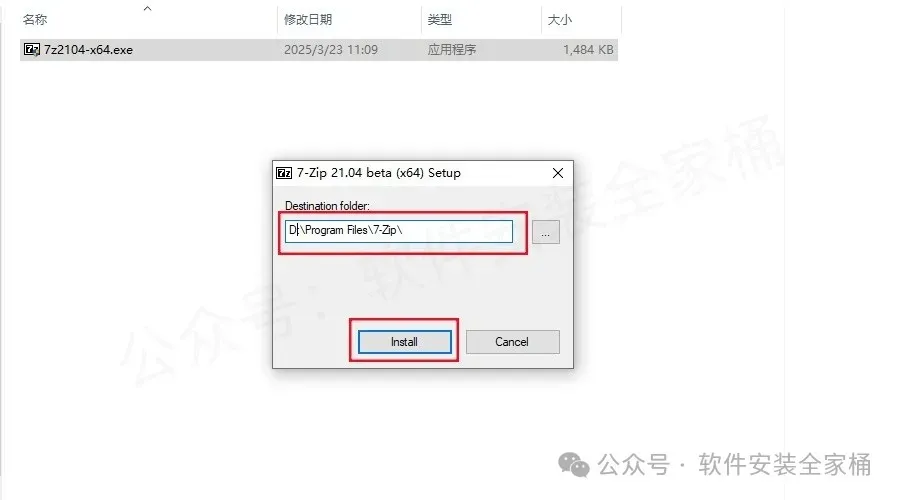This screenshot has height=500, width=900.
Task: Click the '7-Zip 21.04 beta (x64) Setup' title
Action: pyautogui.click(x=378, y=173)
